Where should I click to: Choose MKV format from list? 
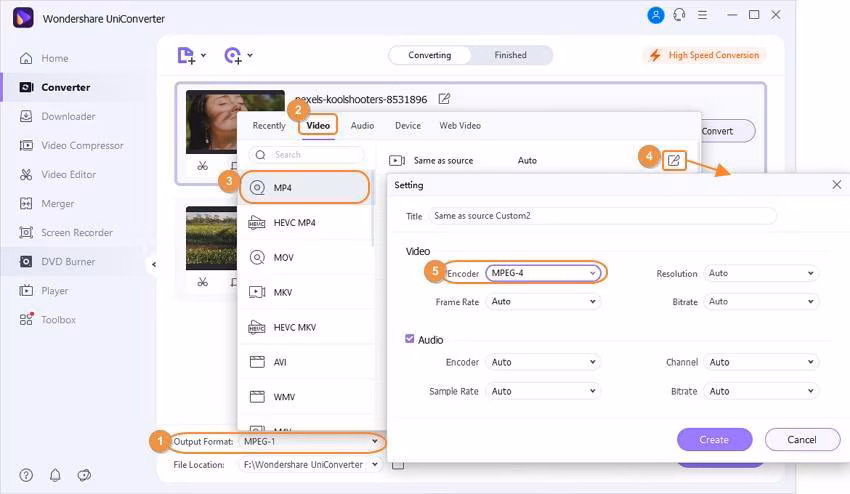(306, 292)
